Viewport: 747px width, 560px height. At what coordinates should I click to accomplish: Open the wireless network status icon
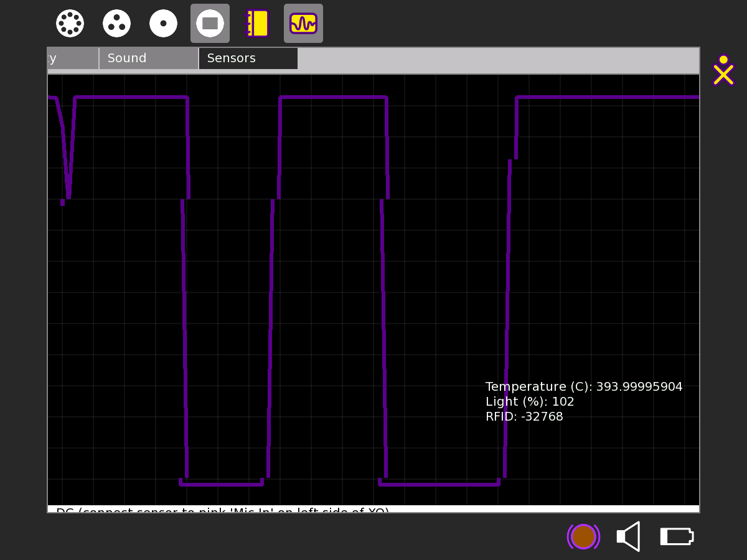point(583,536)
